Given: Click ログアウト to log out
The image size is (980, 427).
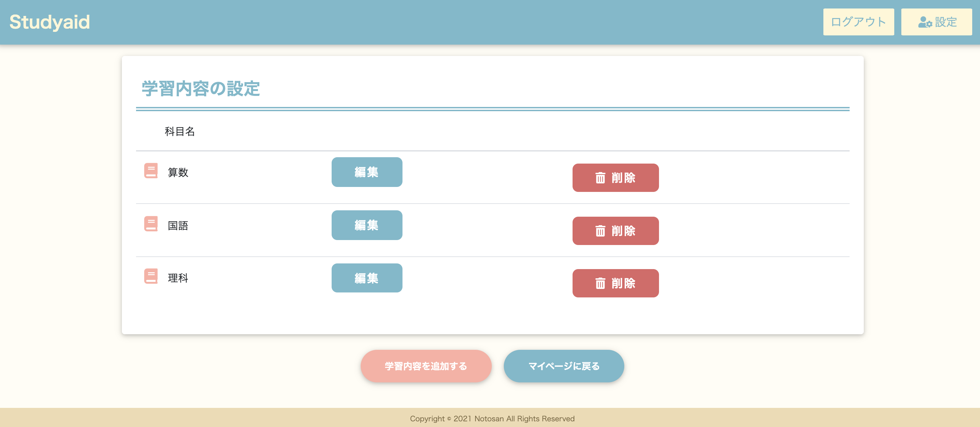Looking at the screenshot, I should coord(858,22).
